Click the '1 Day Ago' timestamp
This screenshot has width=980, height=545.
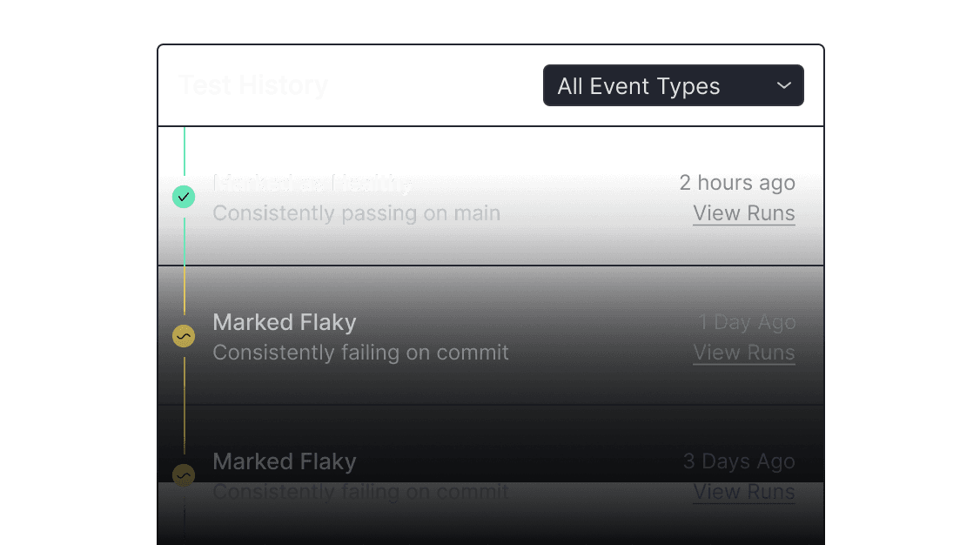coord(747,322)
